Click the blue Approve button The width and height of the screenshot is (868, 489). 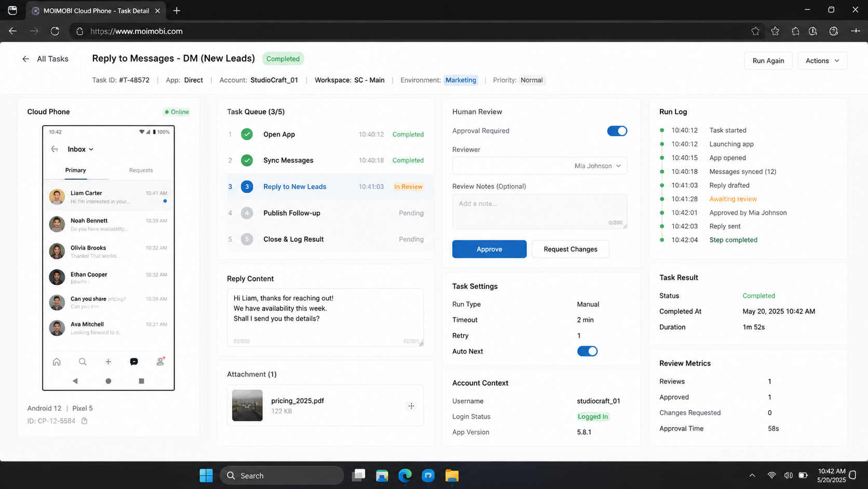coord(489,249)
